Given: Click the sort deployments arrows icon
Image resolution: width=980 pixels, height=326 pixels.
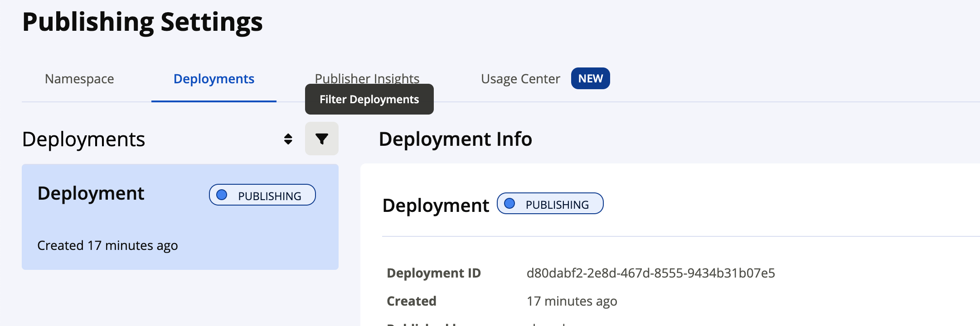Looking at the screenshot, I should point(288,139).
